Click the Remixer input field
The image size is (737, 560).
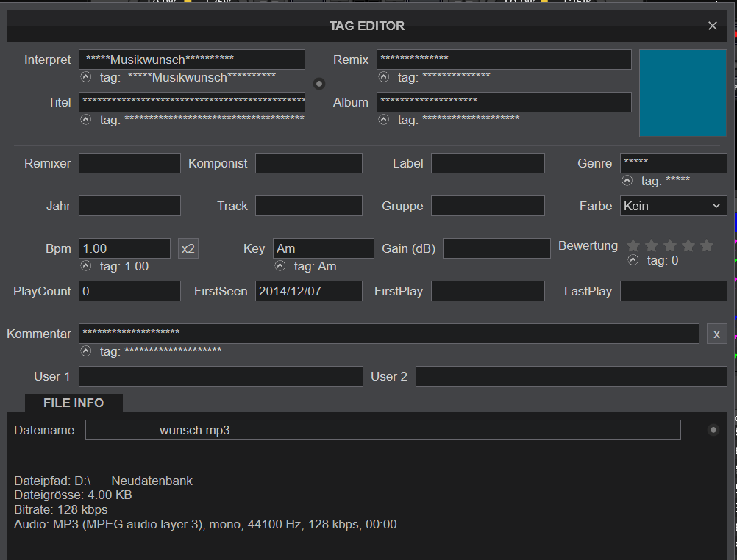click(x=129, y=163)
